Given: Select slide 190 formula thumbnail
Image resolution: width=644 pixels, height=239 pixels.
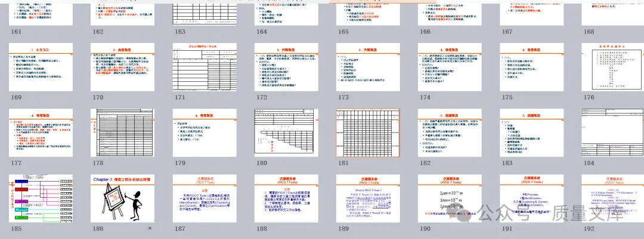Looking at the screenshot, I should coord(450,198).
